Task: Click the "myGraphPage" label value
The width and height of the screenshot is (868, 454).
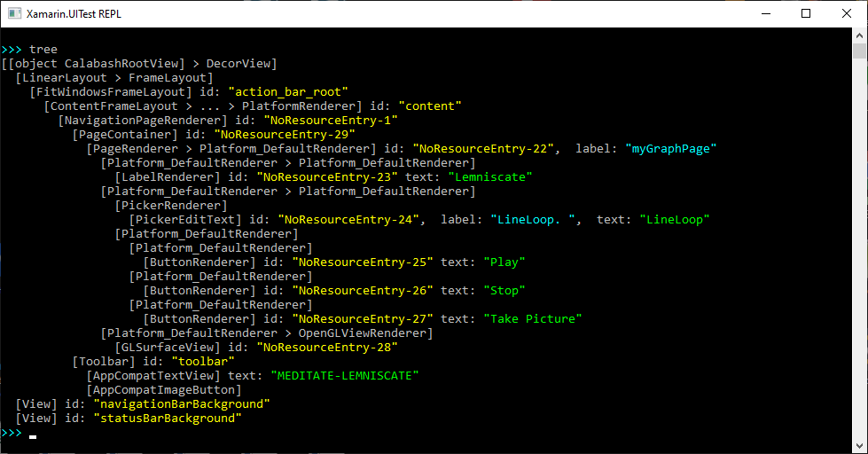Action: coord(671,149)
